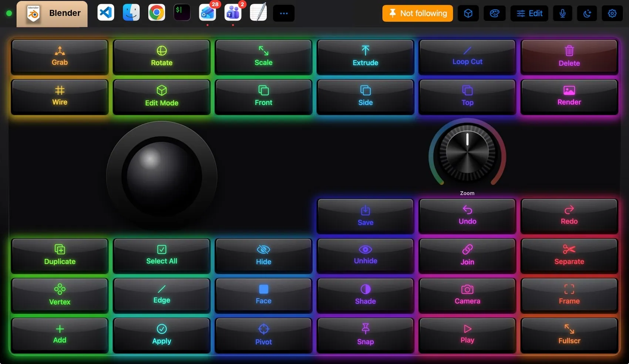This screenshot has height=364, width=629.
Task: Click the Join link key
Action: pyautogui.click(x=467, y=256)
